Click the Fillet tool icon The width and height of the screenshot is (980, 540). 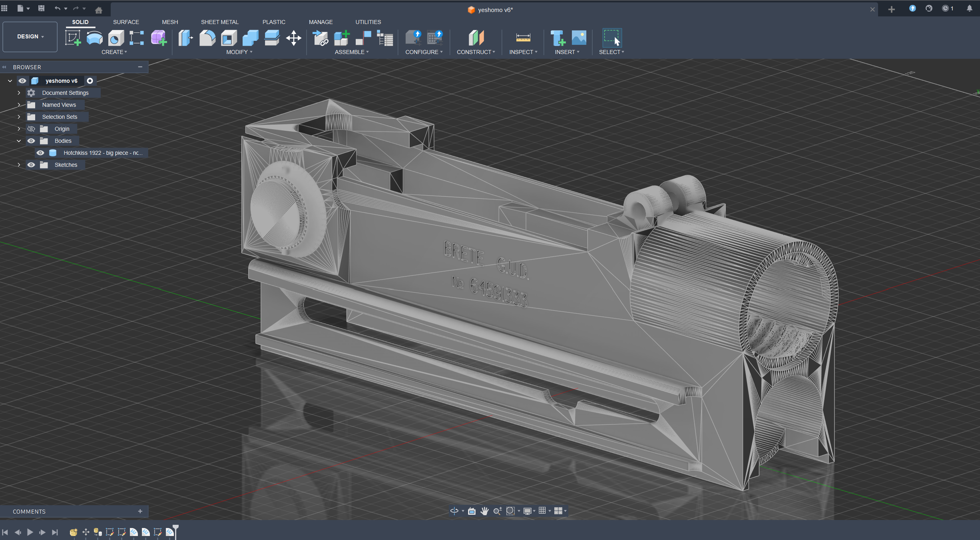[x=207, y=38]
